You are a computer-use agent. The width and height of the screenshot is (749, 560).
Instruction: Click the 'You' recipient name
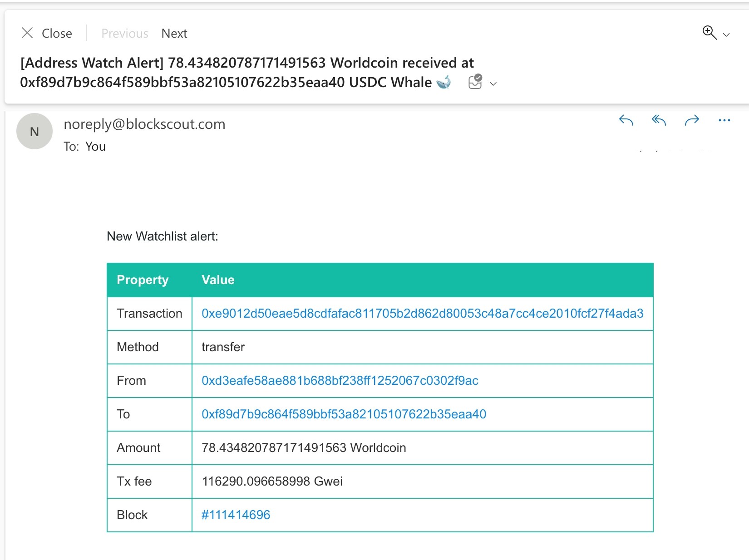(95, 146)
